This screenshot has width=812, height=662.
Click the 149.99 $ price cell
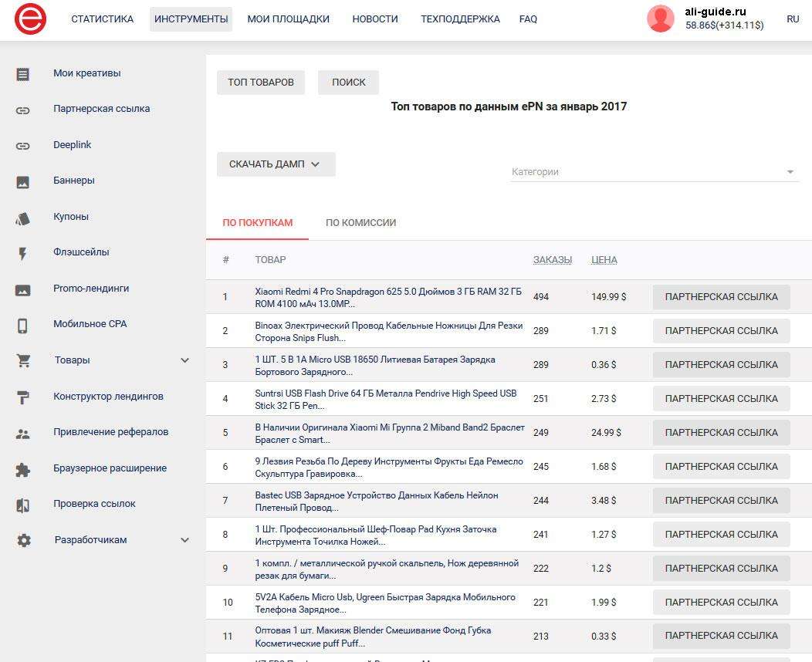(609, 297)
